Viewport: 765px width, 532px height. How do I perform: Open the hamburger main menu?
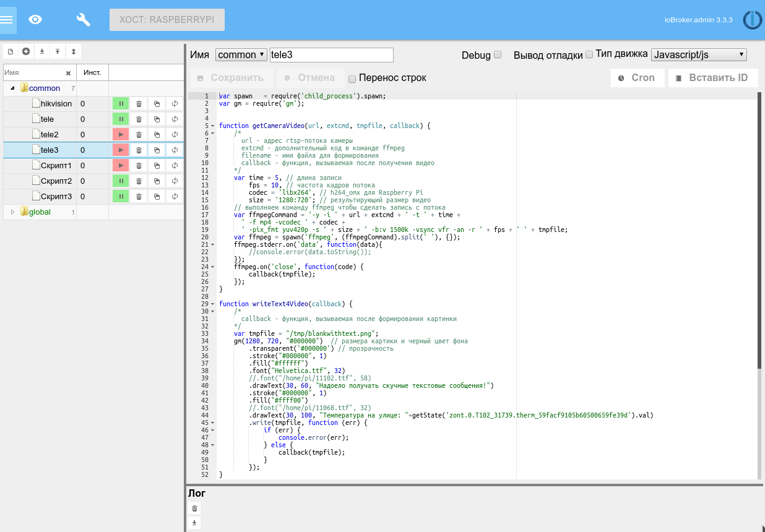[7, 19]
